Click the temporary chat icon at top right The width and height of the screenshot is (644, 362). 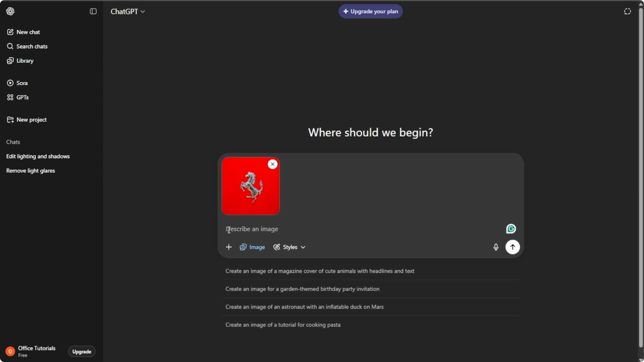[627, 11]
